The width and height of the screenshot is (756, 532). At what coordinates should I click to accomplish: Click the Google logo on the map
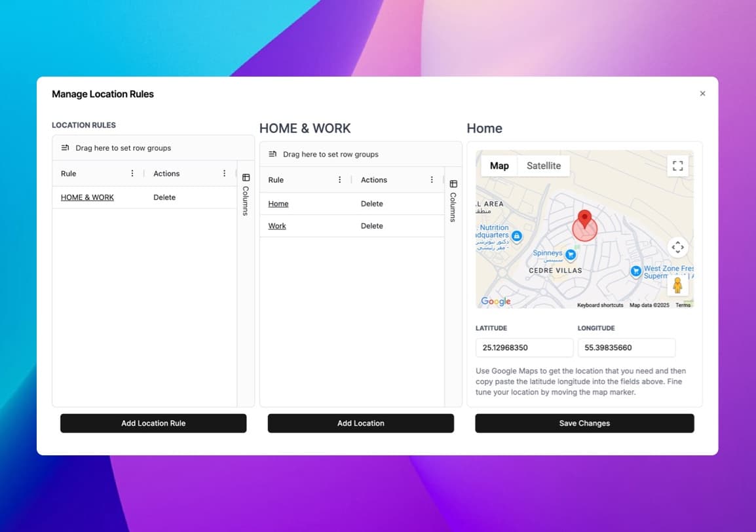point(495,301)
